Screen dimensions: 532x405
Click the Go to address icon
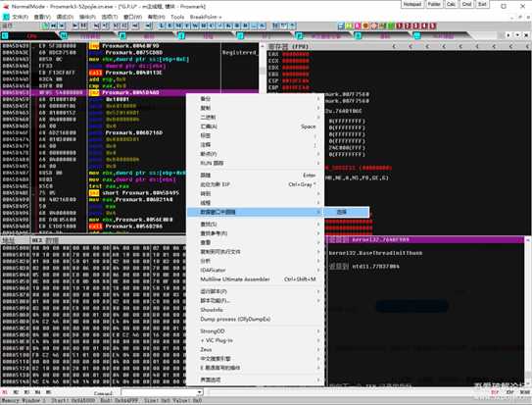[x=148, y=25]
